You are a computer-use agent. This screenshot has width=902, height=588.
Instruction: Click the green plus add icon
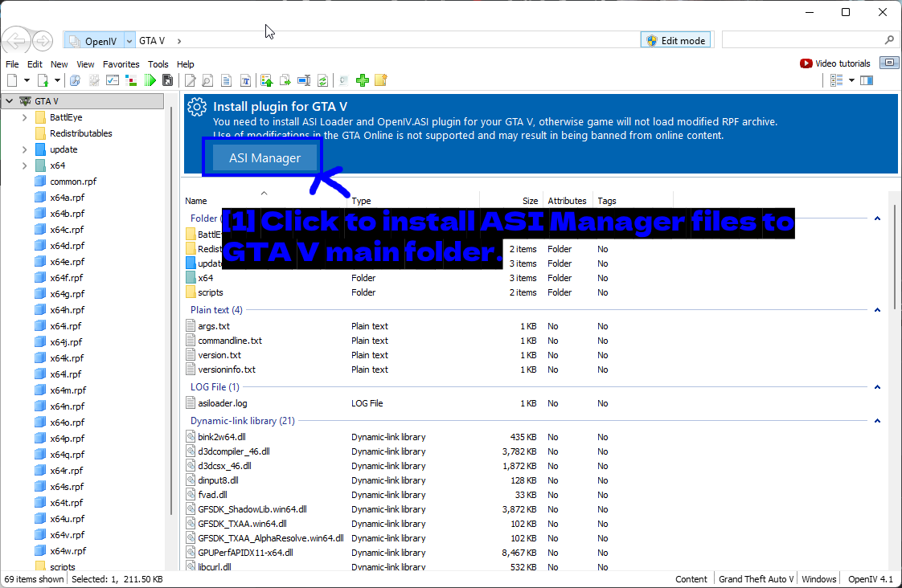coord(363,80)
